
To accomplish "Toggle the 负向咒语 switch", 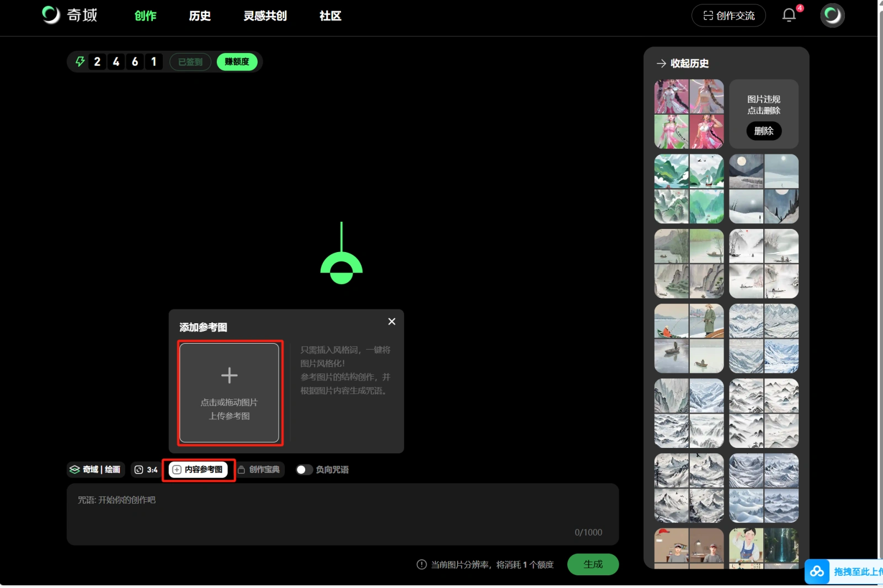I will click(304, 470).
